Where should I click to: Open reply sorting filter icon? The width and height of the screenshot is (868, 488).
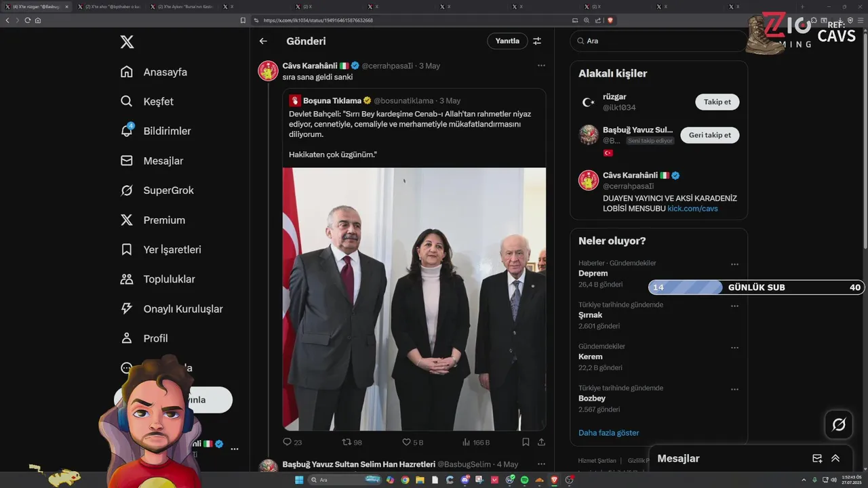pyautogui.click(x=537, y=41)
